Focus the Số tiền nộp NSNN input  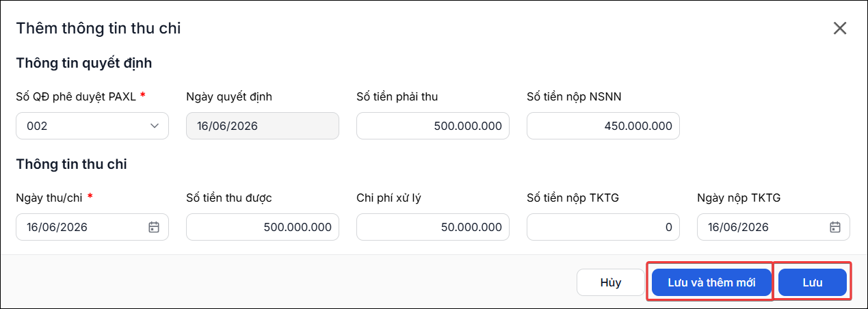603,126
